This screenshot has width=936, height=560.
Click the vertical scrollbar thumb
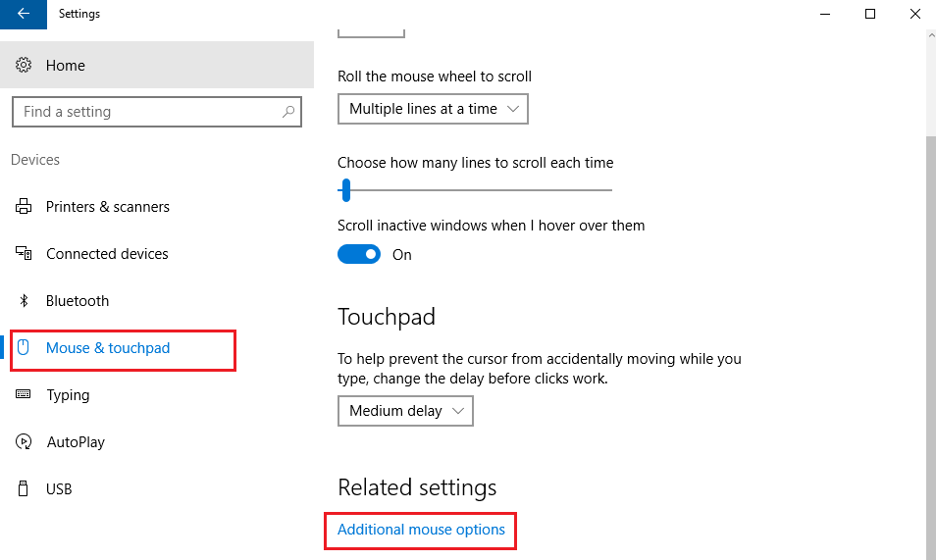click(930, 343)
